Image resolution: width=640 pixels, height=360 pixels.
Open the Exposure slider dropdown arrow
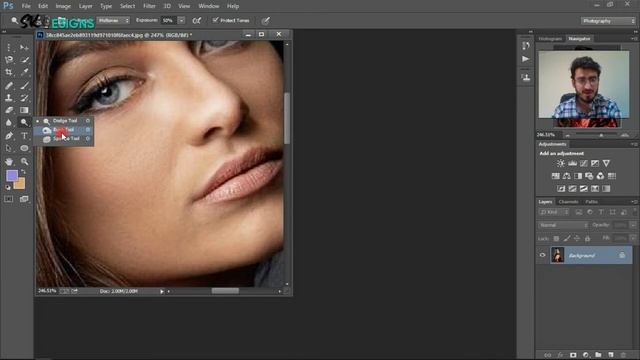point(182,20)
